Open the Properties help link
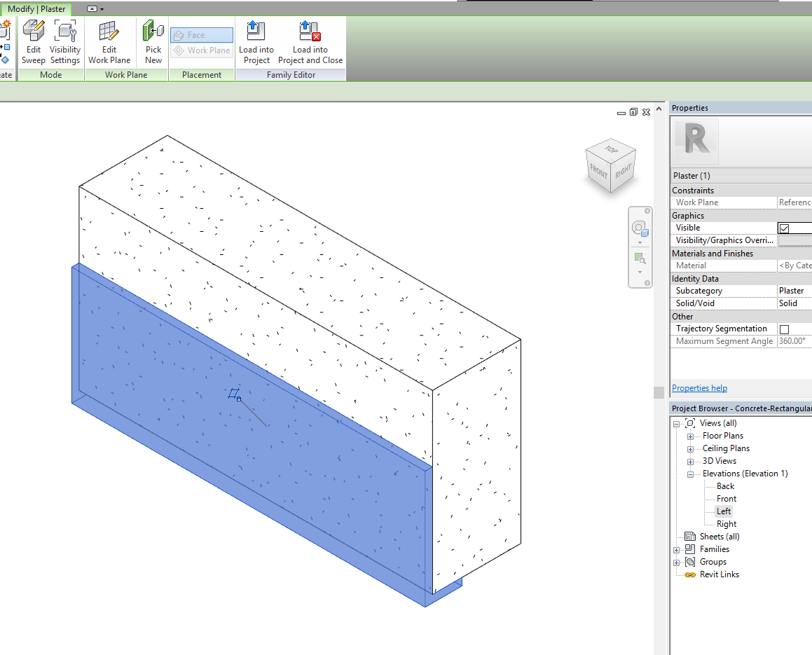 [x=699, y=387]
